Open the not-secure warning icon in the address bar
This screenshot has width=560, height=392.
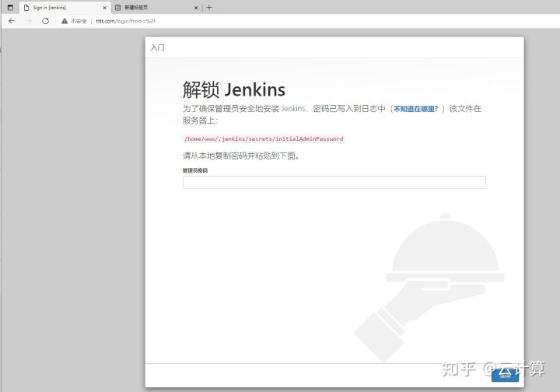pos(65,21)
